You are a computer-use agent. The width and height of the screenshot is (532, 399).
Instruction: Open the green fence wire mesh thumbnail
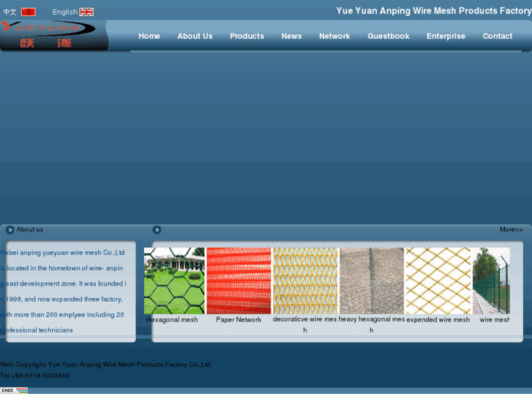(491, 281)
